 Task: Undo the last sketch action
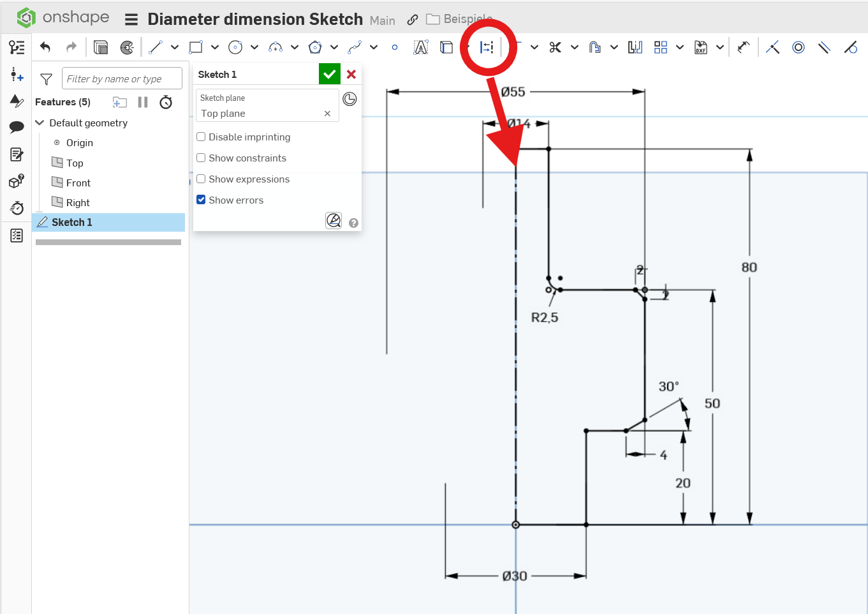(x=45, y=47)
